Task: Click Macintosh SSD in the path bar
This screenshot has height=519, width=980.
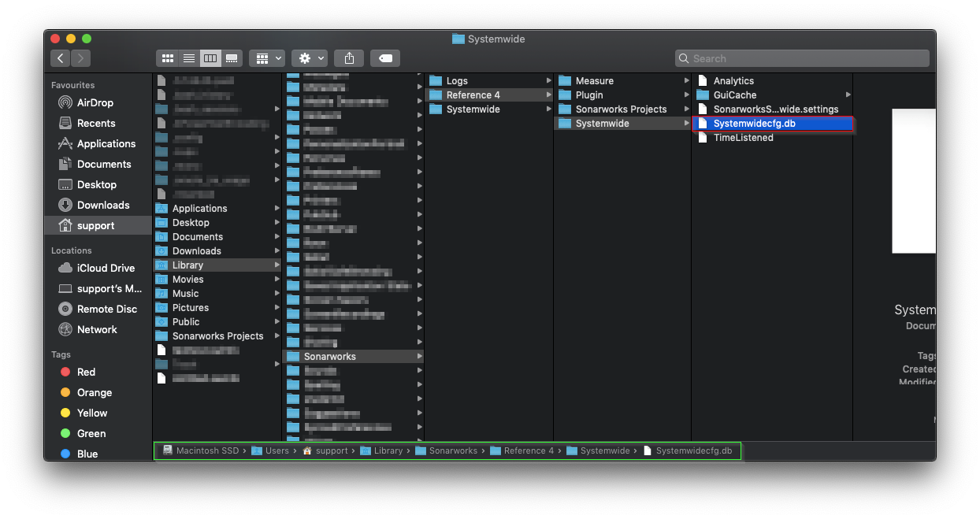Action: pos(200,450)
